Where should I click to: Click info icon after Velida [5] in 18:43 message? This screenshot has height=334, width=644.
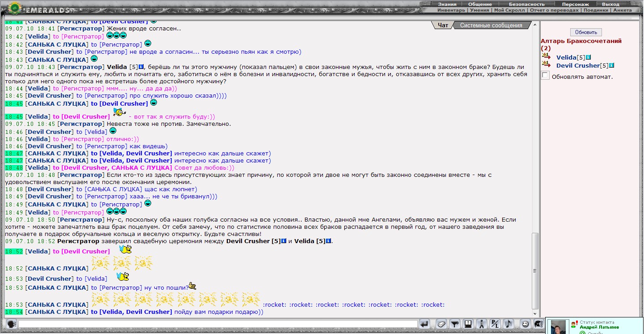(x=141, y=67)
